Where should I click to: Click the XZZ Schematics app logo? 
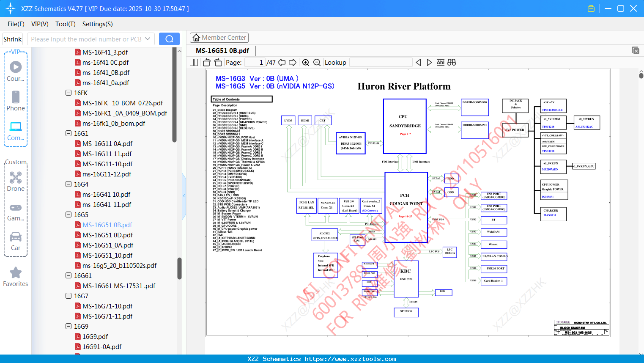(11, 8)
